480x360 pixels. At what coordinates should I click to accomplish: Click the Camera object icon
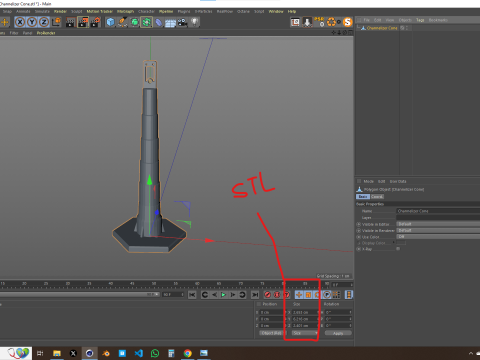[182, 22]
